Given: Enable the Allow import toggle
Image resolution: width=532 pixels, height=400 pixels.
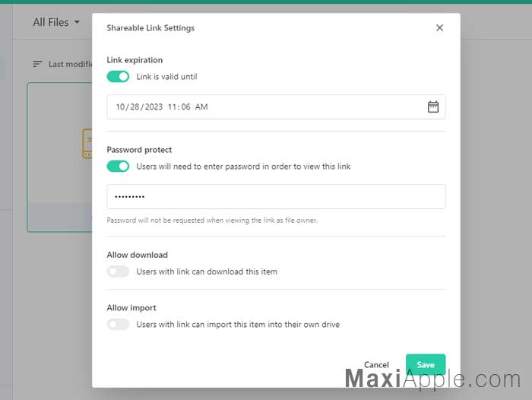Looking at the screenshot, I should [x=118, y=324].
